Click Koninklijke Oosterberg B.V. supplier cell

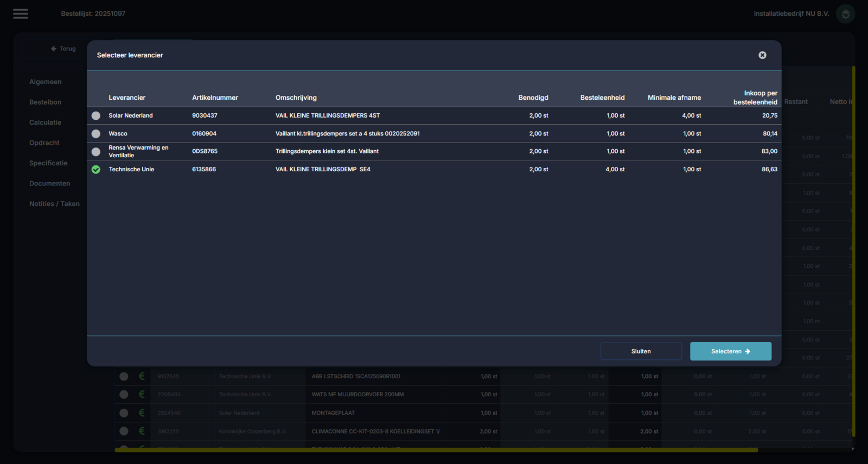pos(253,431)
